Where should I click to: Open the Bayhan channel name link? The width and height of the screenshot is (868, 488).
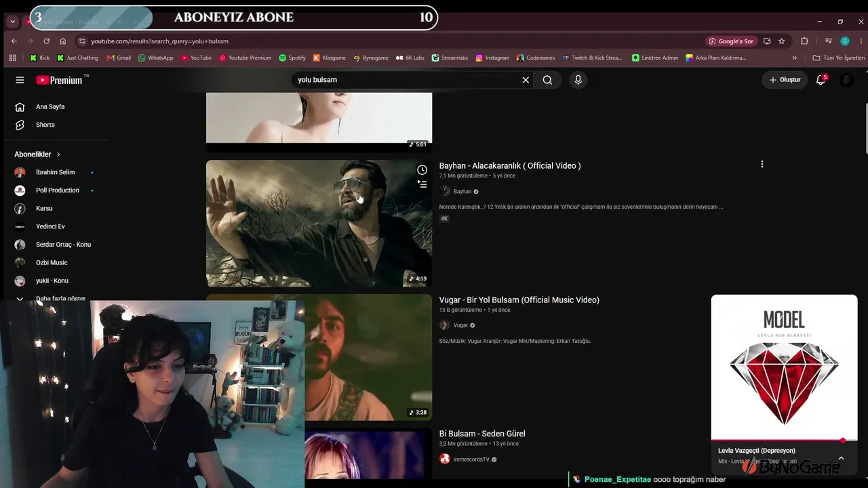(x=462, y=191)
